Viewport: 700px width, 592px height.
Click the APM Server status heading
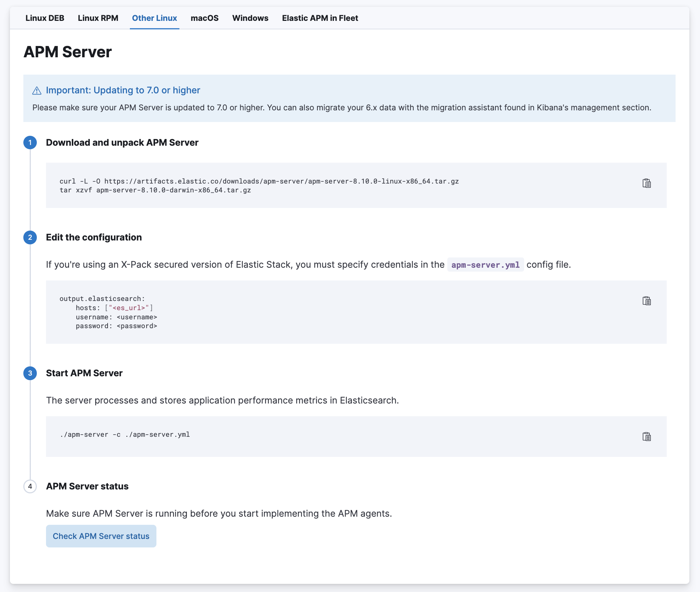(x=87, y=486)
